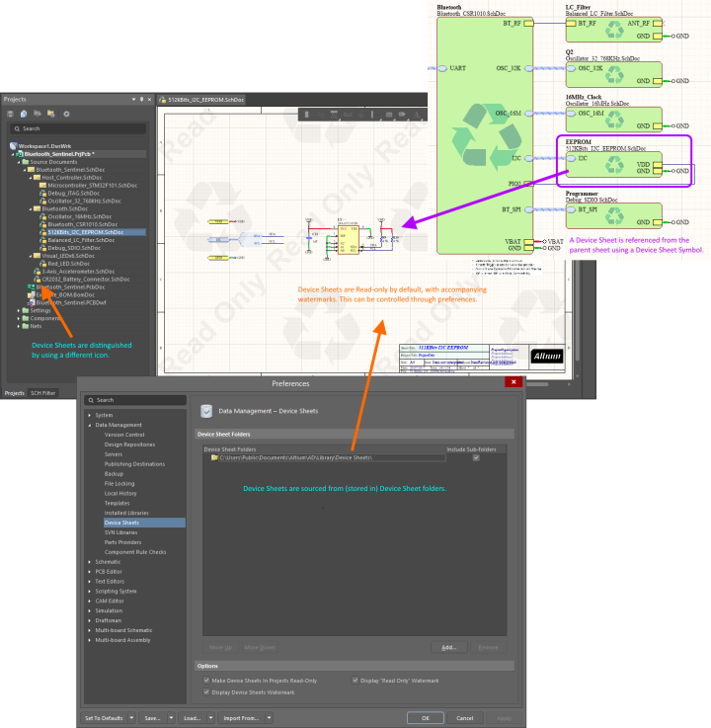The height and width of the screenshot is (728, 711).
Task: Select Installed Libraries preferences page
Action: (x=126, y=513)
